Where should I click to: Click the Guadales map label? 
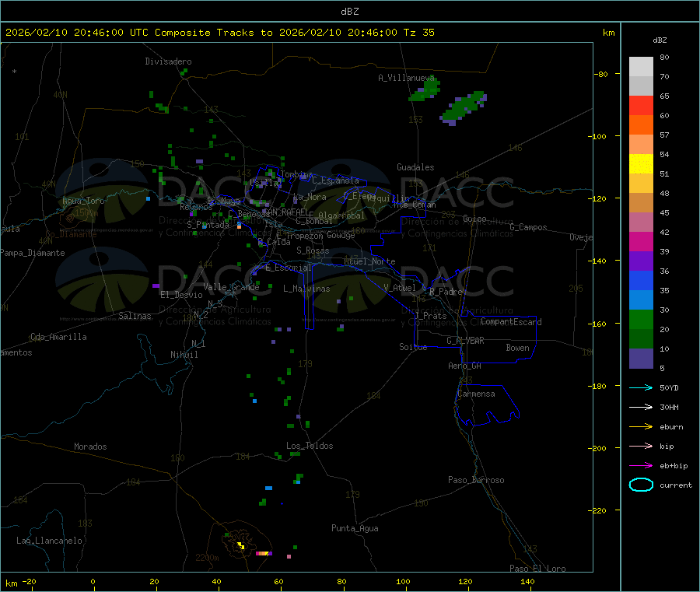tap(415, 167)
